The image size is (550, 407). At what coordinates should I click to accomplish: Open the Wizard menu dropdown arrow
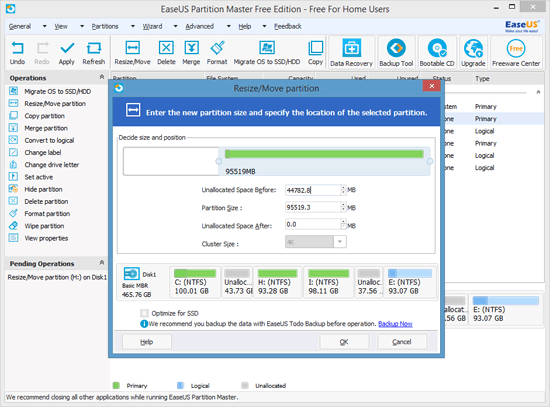pyautogui.click(x=175, y=26)
